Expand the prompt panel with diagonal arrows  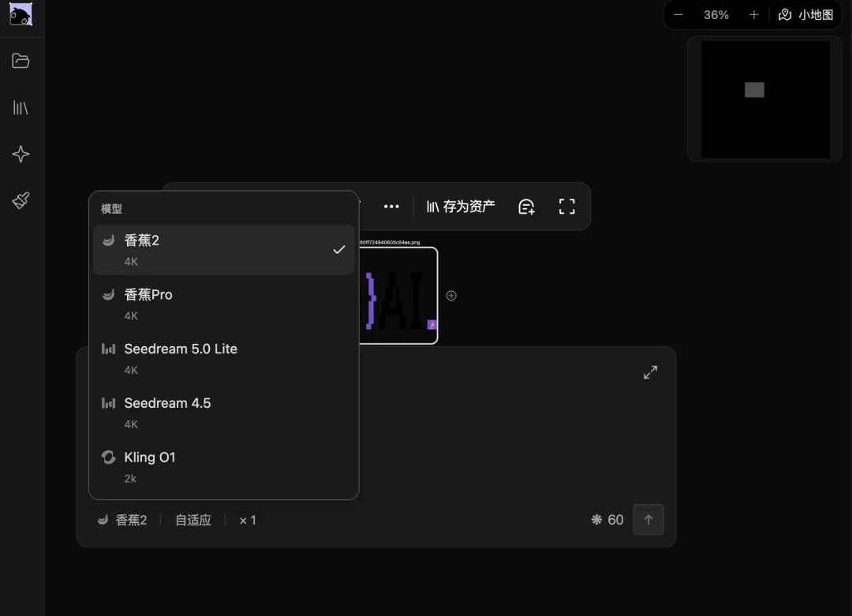pos(650,372)
